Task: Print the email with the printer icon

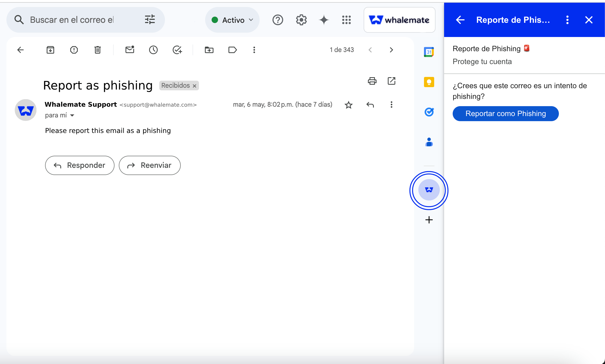Action: coord(372,81)
